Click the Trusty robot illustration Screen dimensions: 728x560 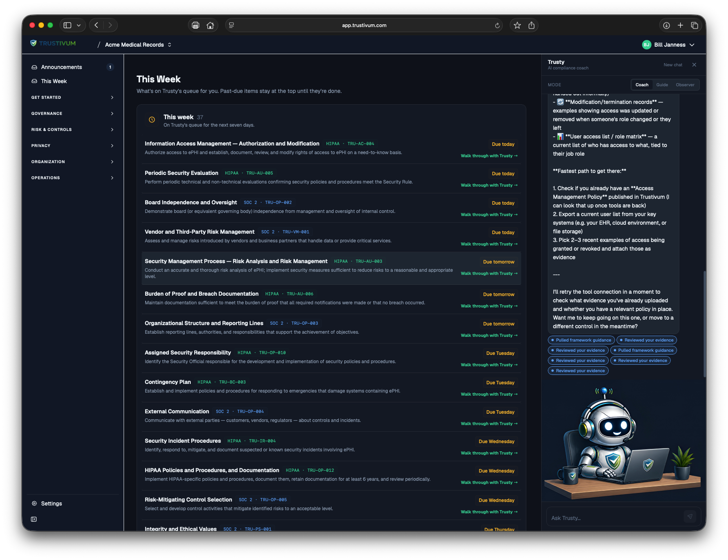click(622, 442)
